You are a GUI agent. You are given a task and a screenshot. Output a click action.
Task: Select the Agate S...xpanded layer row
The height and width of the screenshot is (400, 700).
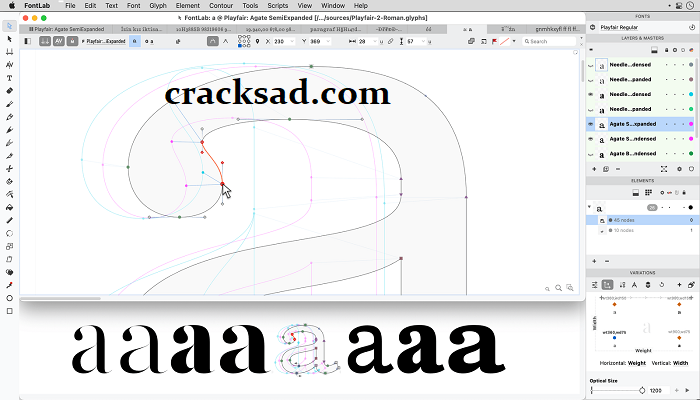click(640, 124)
